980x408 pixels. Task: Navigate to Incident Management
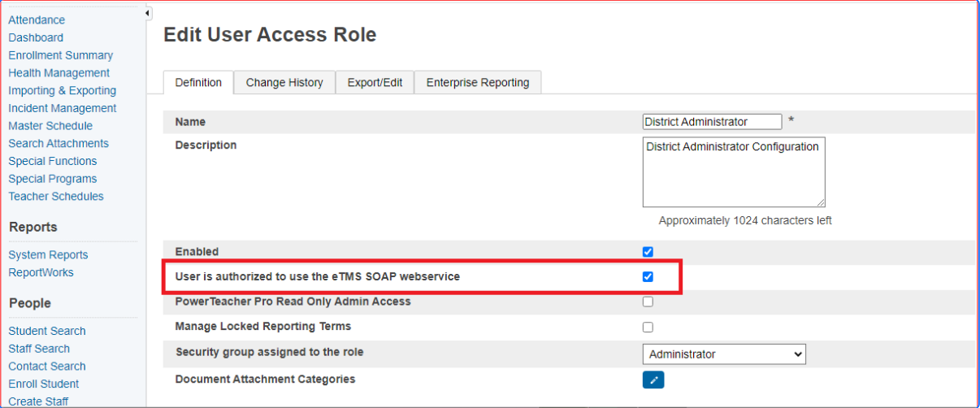pos(62,108)
